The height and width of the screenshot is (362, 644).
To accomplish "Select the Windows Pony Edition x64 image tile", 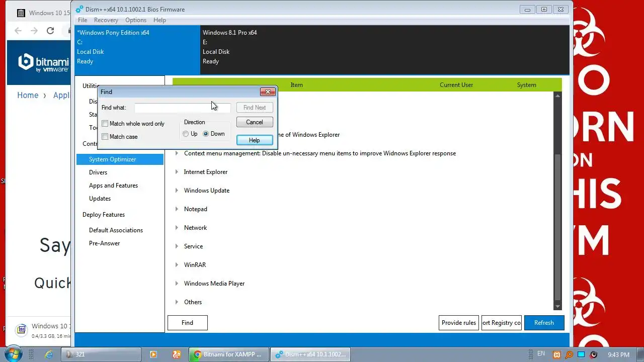I will pos(137,50).
